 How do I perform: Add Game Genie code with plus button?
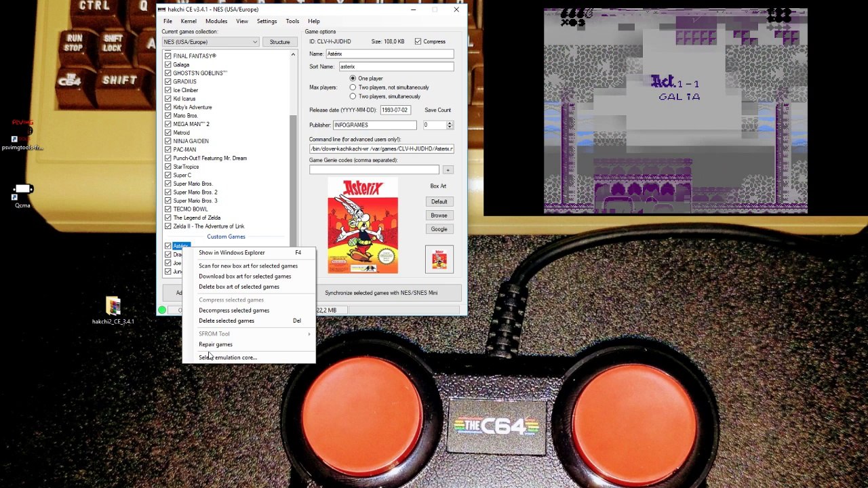448,169
